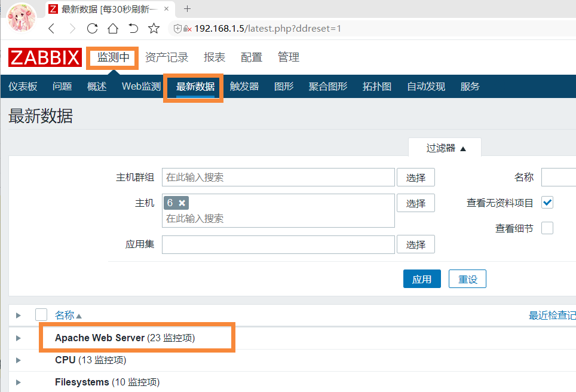Open the 配置 top menu
This screenshot has width=576, height=392.
(252, 57)
